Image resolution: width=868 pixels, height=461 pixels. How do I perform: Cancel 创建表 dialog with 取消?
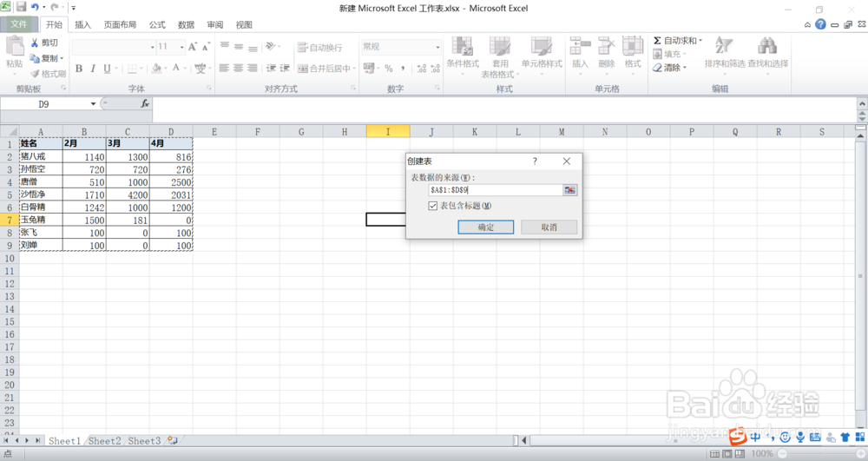pos(549,227)
